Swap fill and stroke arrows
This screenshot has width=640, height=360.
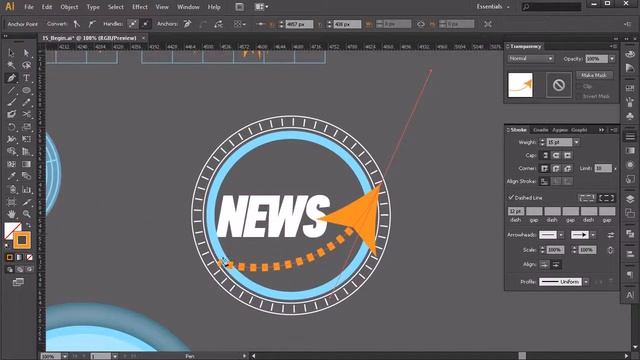point(29,225)
